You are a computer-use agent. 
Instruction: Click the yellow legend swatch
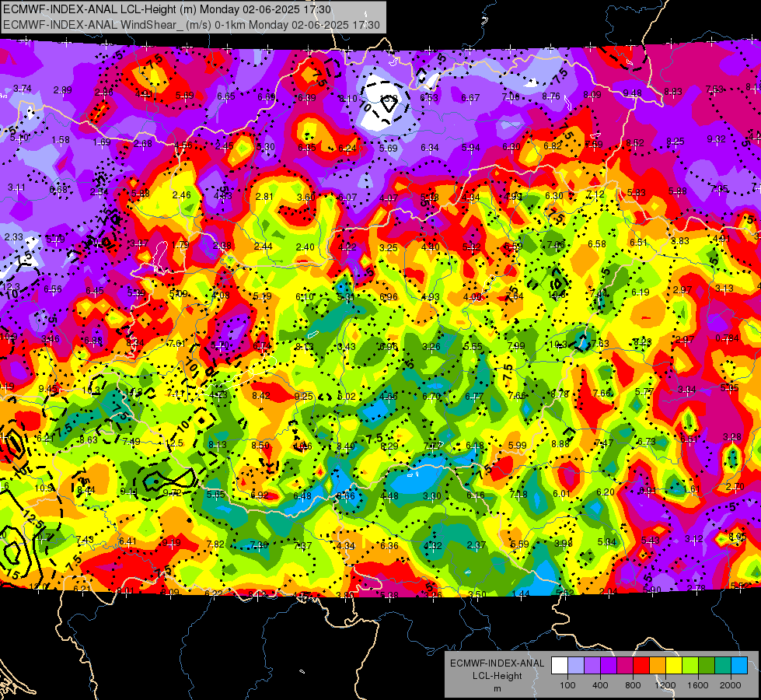point(674,666)
